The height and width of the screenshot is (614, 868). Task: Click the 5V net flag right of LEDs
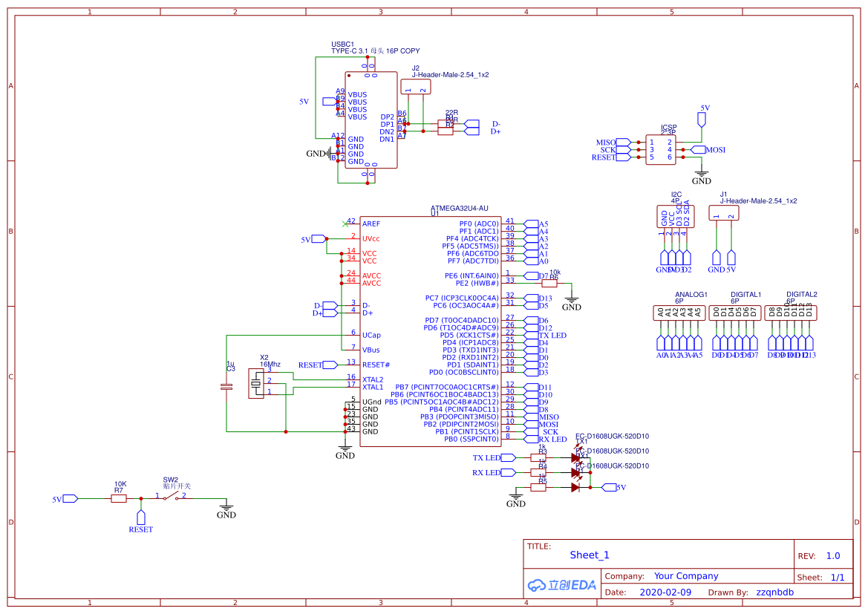click(609, 487)
